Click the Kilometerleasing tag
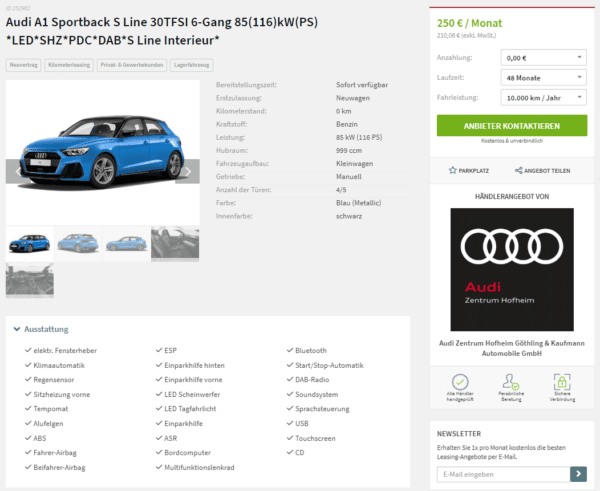Viewport: 600px width, 491px height. tap(69, 65)
